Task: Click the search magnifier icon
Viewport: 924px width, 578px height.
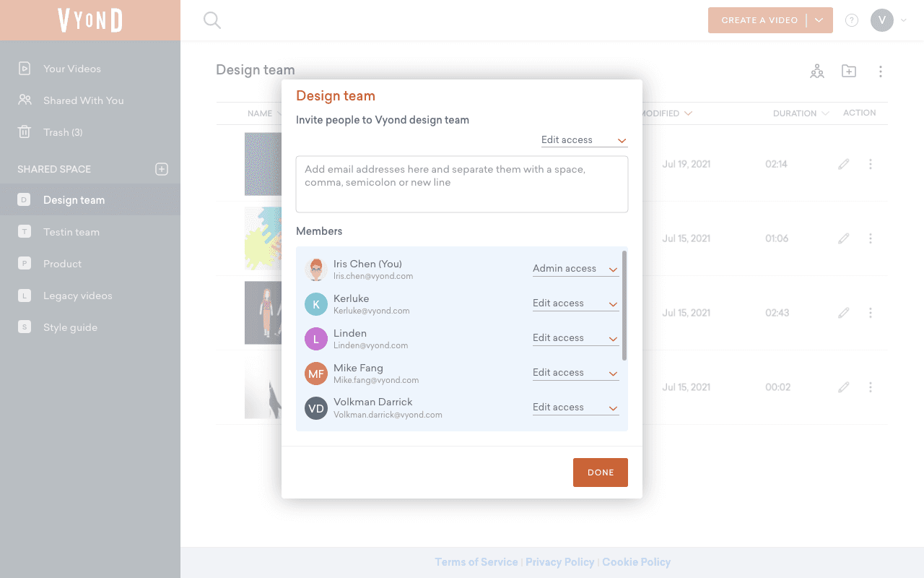Action: 212,20
